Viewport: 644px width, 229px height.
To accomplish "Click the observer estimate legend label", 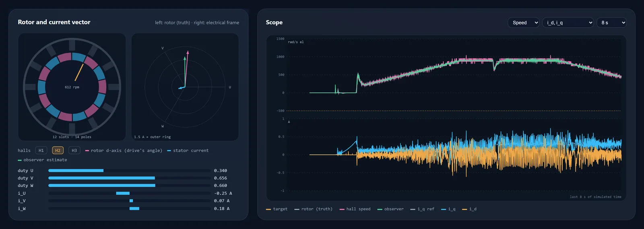I will point(42,160).
